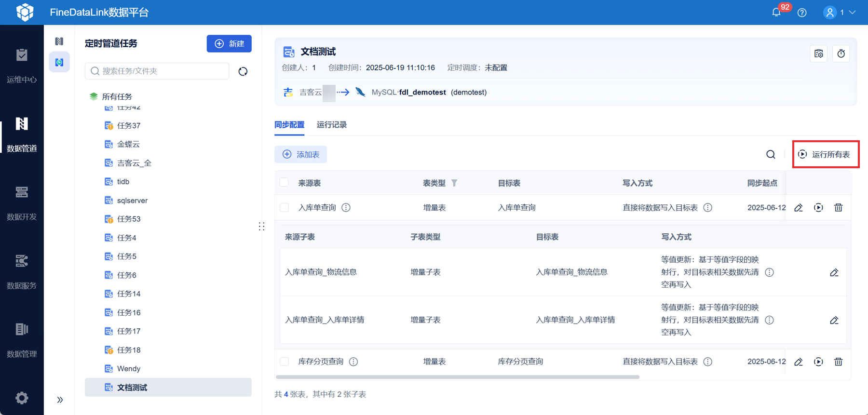Go to 数据管道 in sidebar
Screen dimensions: 868x415
[22, 135]
